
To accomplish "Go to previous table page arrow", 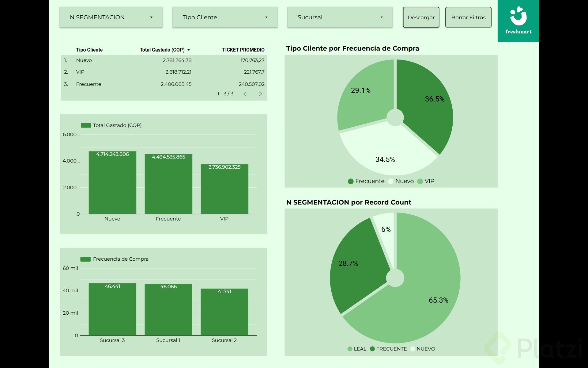I will click(245, 94).
